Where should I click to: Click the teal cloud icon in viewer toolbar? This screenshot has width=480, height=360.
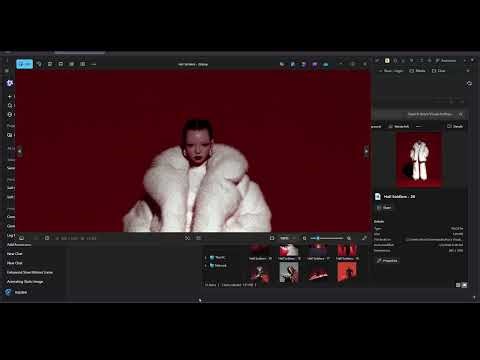tap(326, 64)
